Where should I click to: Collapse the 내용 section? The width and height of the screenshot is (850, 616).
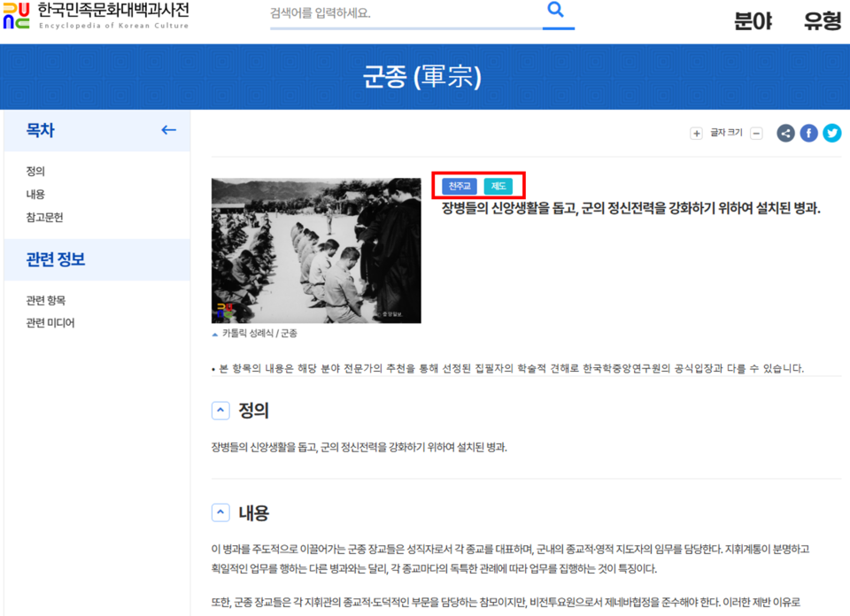(220, 513)
